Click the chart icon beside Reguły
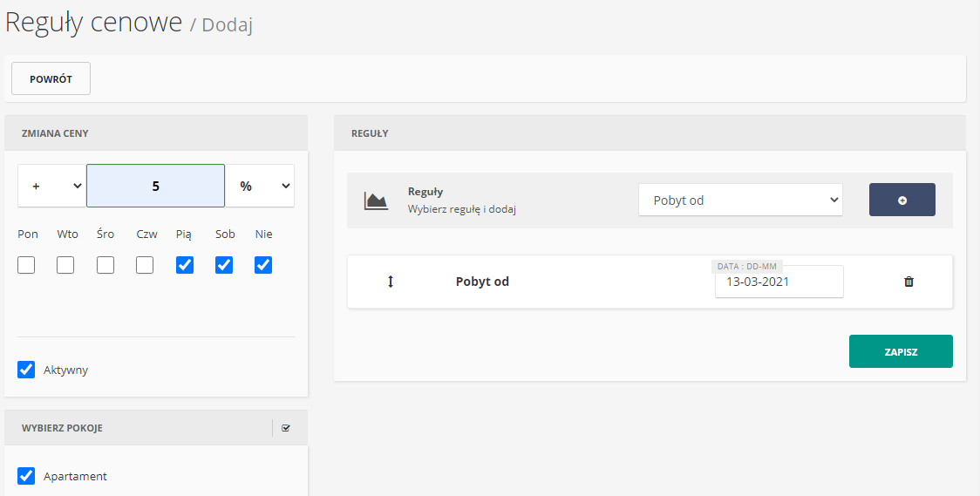 pyautogui.click(x=376, y=200)
